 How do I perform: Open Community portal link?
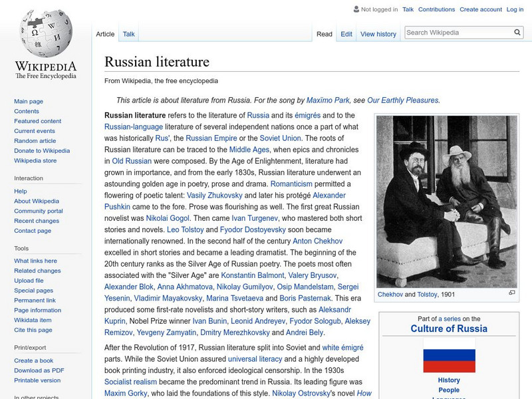pyautogui.click(x=39, y=211)
